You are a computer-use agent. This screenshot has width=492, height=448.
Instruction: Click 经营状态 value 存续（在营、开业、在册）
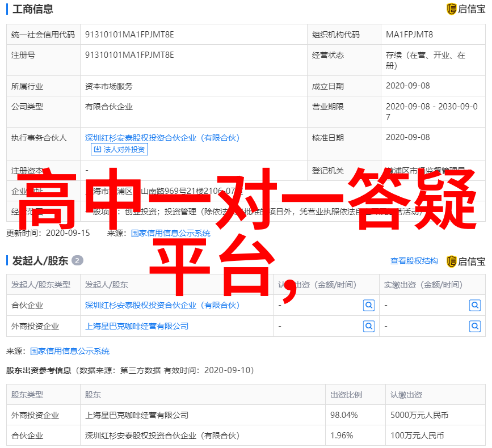pyautogui.click(x=425, y=61)
